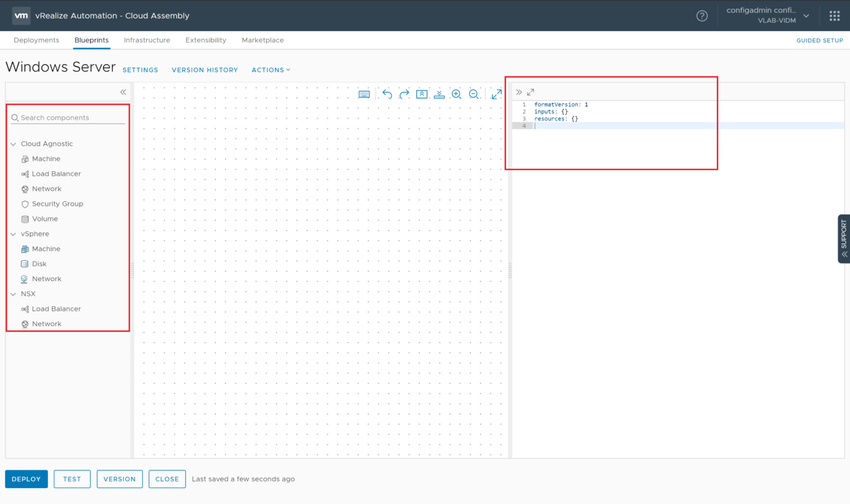The height and width of the screenshot is (504, 850).
Task: Open the Version History link
Action: pos(205,70)
